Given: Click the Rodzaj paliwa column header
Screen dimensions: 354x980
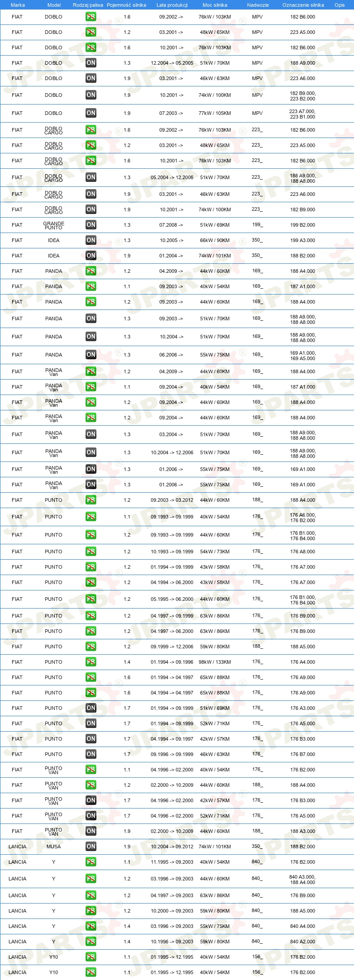Looking at the screenshot, I should [x=88, y=5].
